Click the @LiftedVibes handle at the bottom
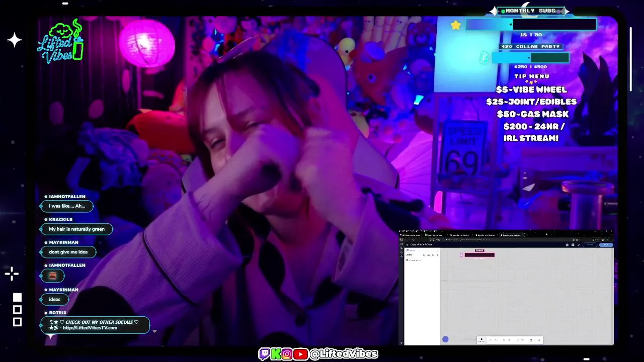Viewport: 644px width, 362px height. click(x=344, y=354)
